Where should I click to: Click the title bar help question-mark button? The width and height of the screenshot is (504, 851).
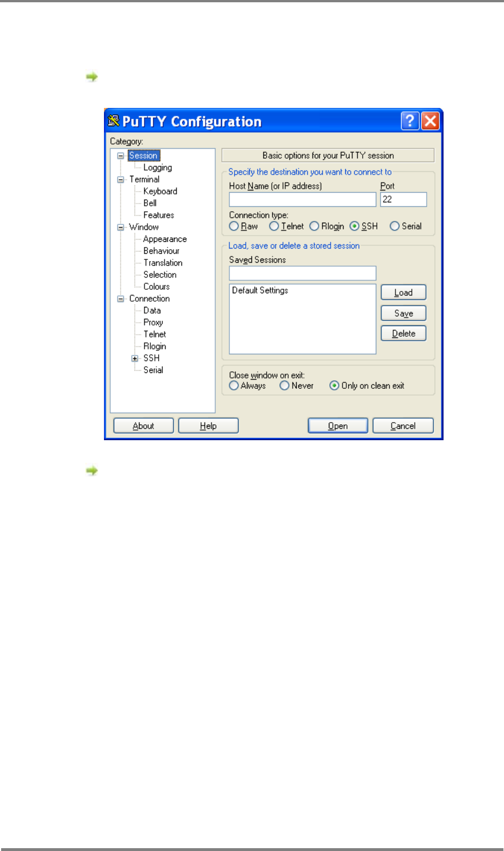point(411,121)
